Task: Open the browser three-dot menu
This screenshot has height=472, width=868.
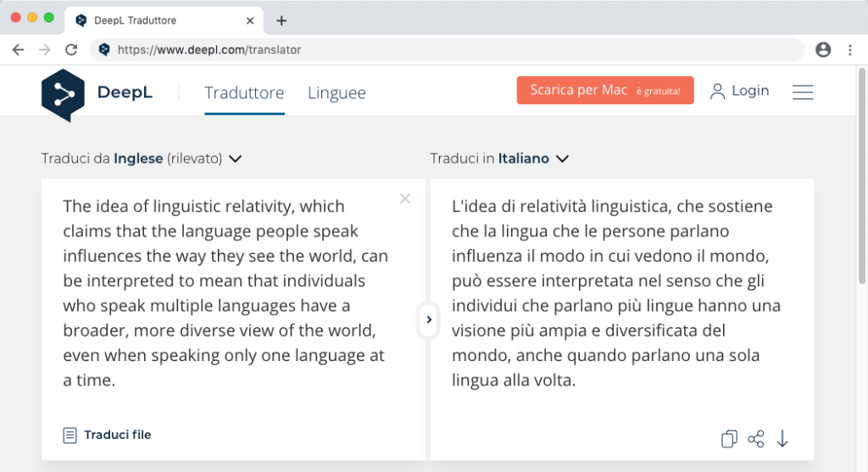Action: tap(850, 50)
